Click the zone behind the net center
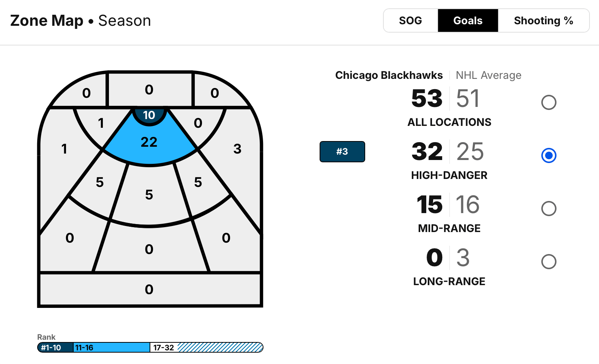 (x=149, y=89)
